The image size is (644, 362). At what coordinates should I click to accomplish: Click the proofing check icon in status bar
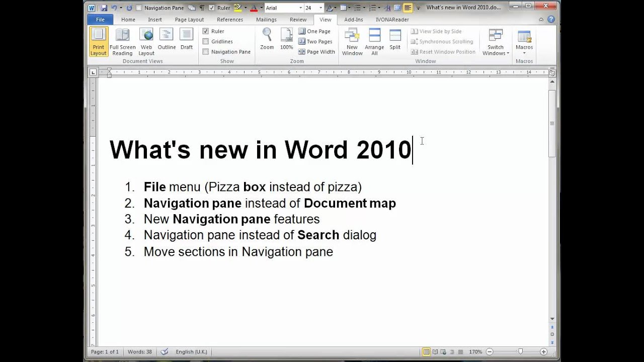point(164,351)
